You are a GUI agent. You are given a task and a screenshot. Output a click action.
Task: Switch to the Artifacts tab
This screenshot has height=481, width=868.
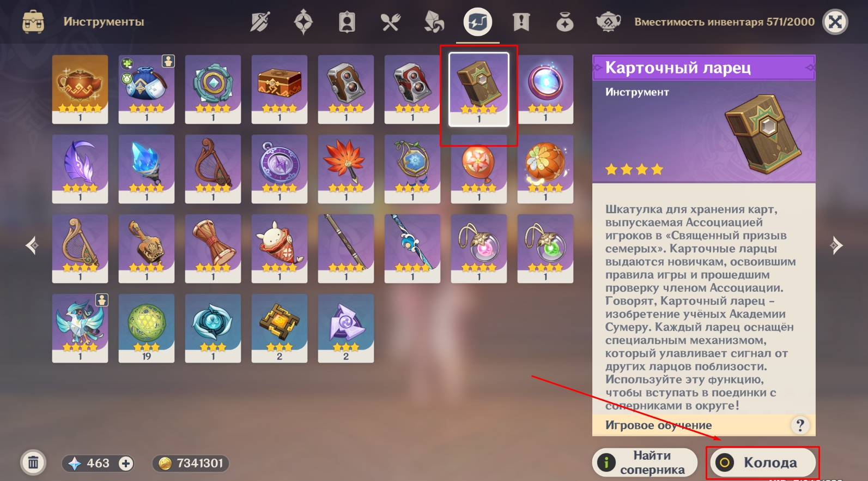point(304,22)
